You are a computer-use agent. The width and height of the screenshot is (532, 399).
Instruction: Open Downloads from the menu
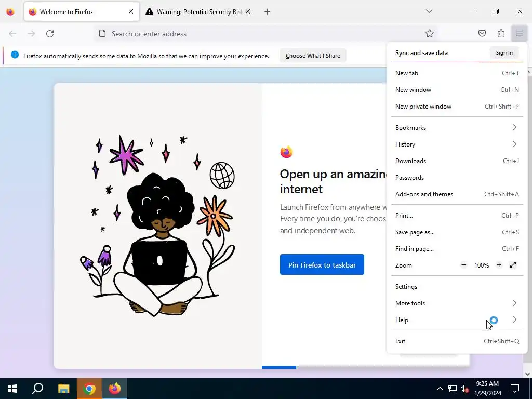(457, 161)
